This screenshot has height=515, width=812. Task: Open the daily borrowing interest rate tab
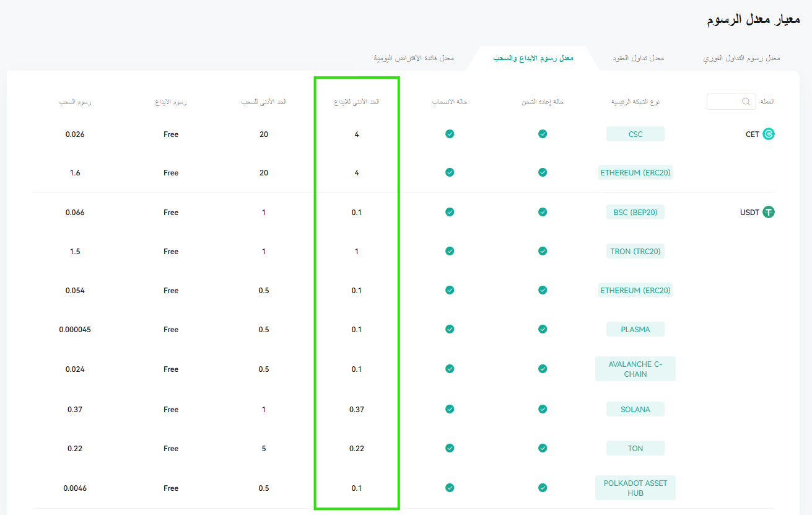coord(414,58)
